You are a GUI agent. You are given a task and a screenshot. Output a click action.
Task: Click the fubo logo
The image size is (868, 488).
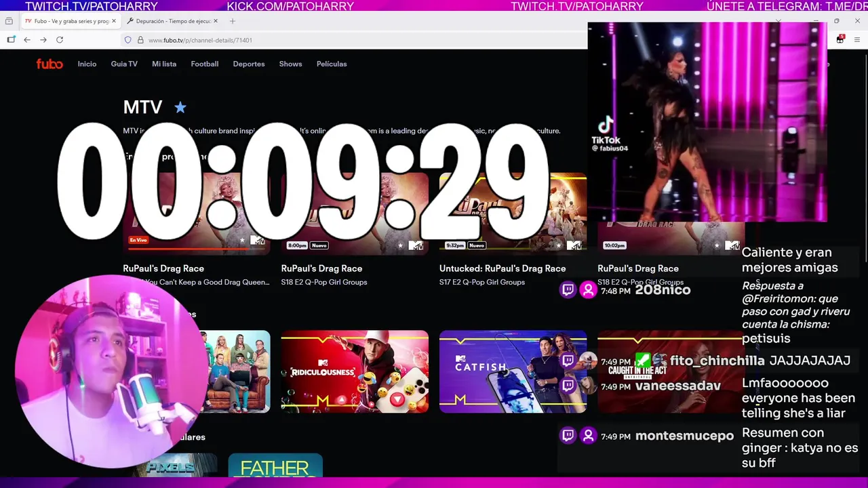click(x=50, y=64)
